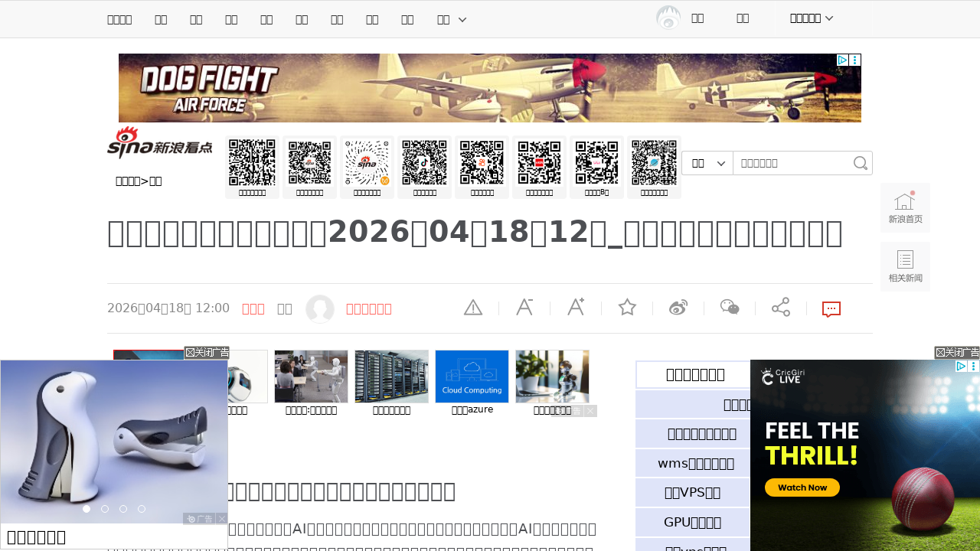
Task: Favorite the article with star icon
Action: (x=627, y=308)
